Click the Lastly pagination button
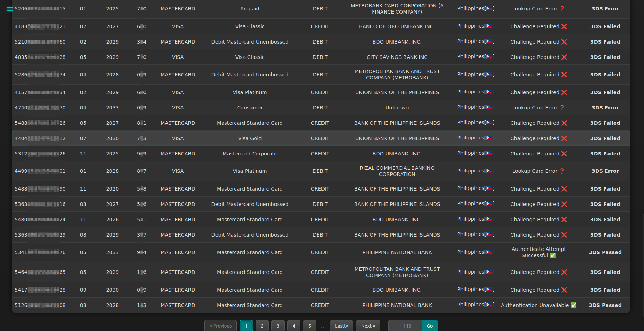 [x=341, y=326]
